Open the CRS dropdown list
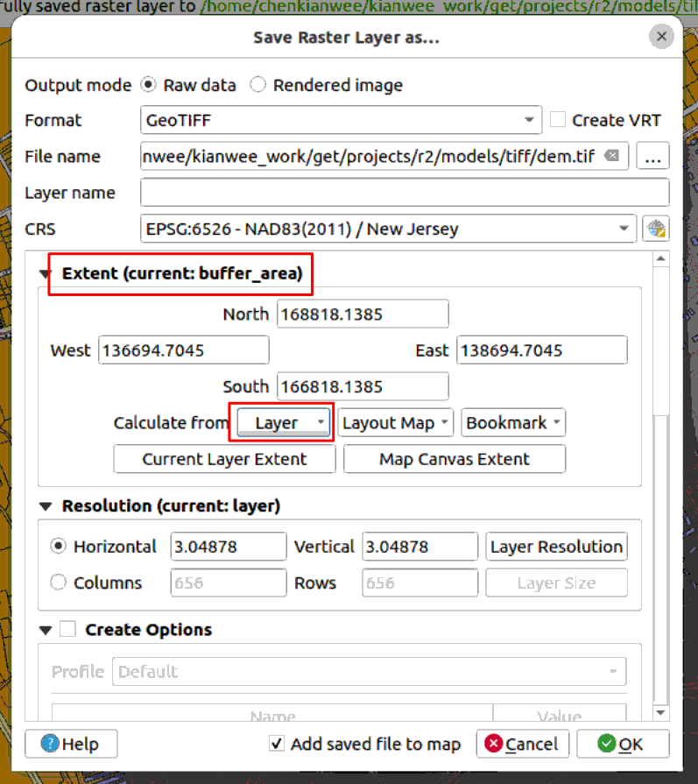Image resolution: width=698 pixels, height=784 pixels. (x=387, y=230)
